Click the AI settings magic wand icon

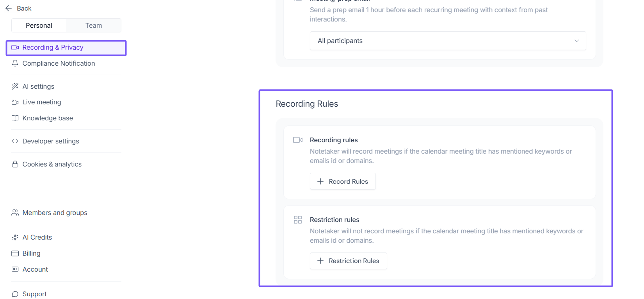(15, 86)
